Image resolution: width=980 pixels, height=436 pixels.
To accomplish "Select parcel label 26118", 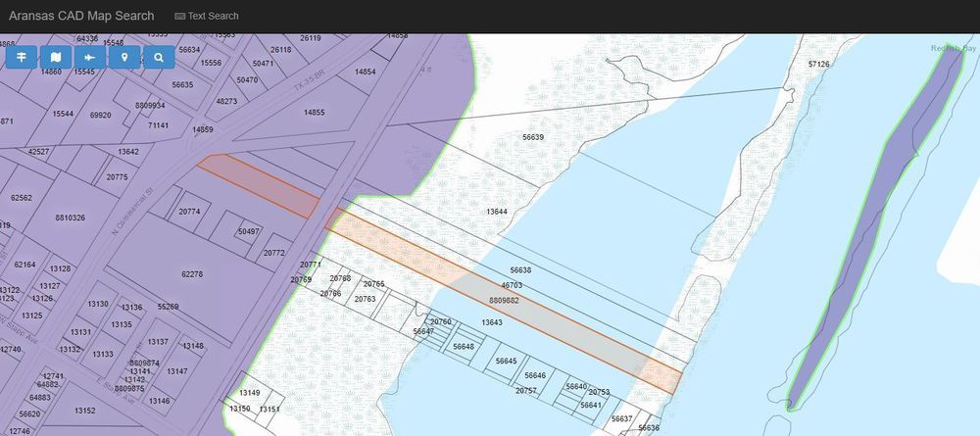I will pos(280,50).
